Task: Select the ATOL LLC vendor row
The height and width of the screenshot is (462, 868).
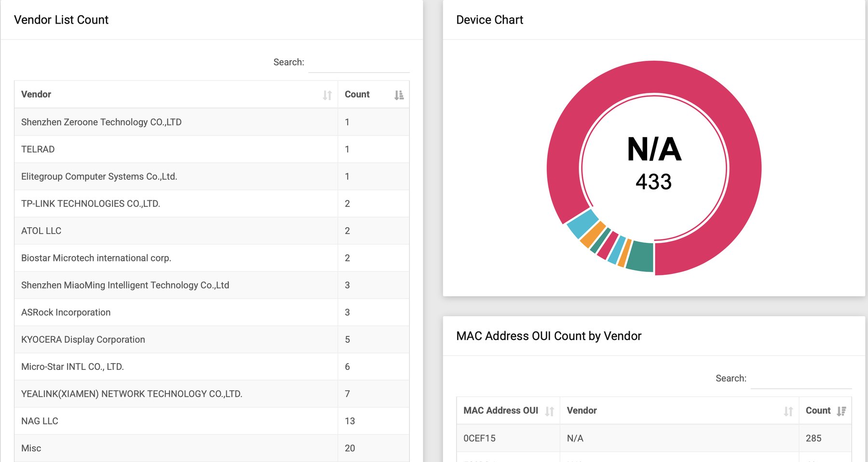Action: [x=212, y=231]
